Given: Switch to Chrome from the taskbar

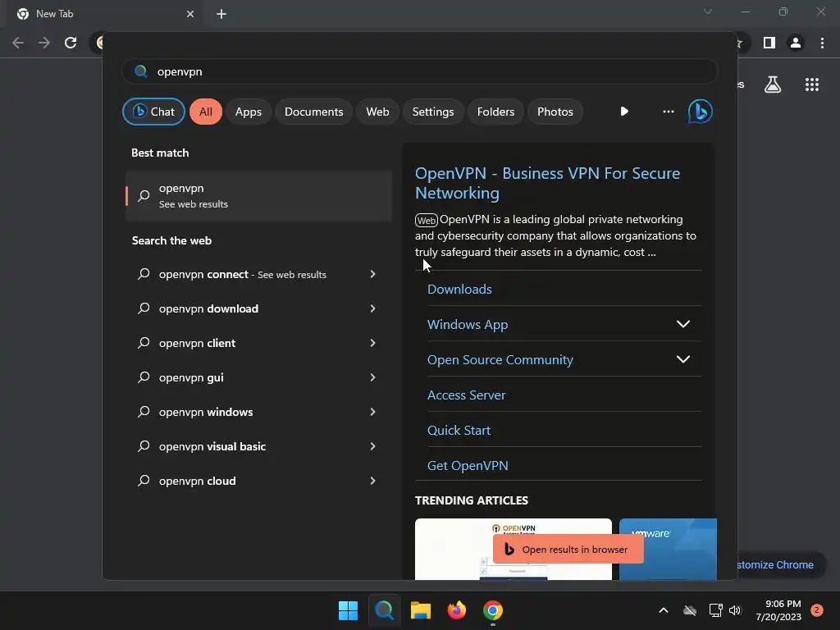Looking at the screenshot, I should click(493, 610).
